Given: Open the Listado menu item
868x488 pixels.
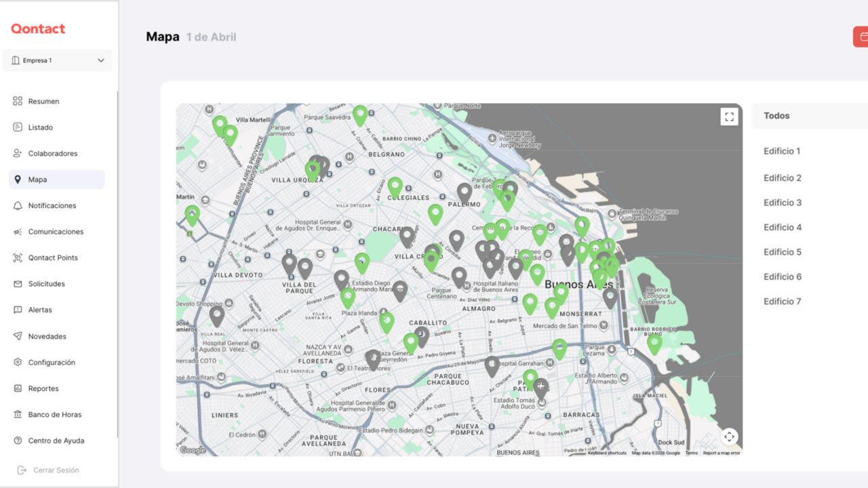Looking at the screenshot, I should click(40, 127).
